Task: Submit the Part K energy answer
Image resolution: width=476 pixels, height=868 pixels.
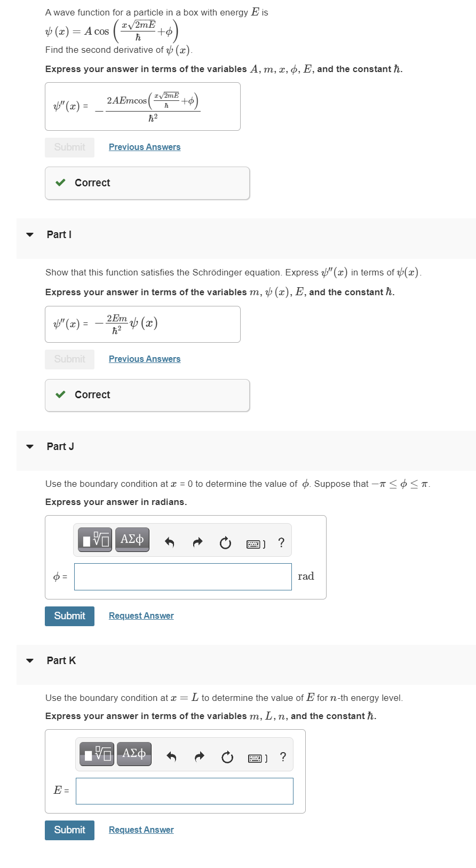Action: click(x=69, y=830)
